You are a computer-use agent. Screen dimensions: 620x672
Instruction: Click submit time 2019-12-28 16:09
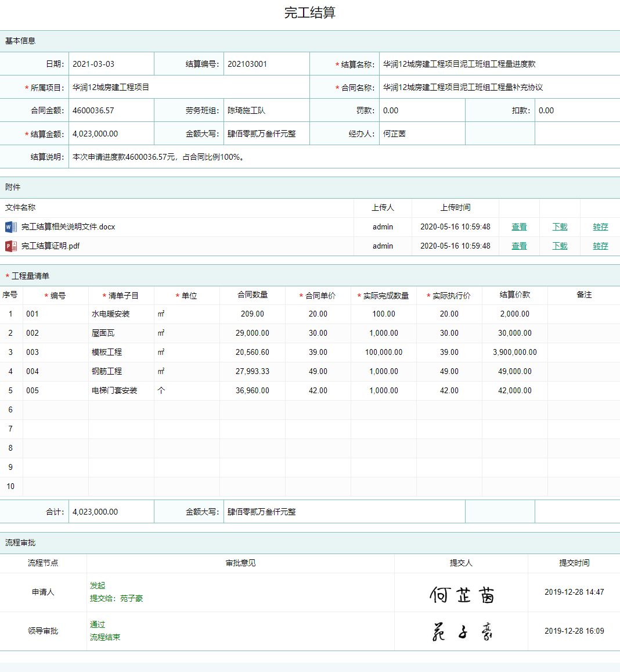pos(574,631)
